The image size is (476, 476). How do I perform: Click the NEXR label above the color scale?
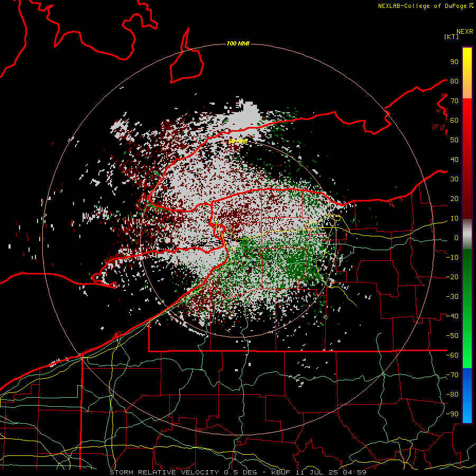464,31
